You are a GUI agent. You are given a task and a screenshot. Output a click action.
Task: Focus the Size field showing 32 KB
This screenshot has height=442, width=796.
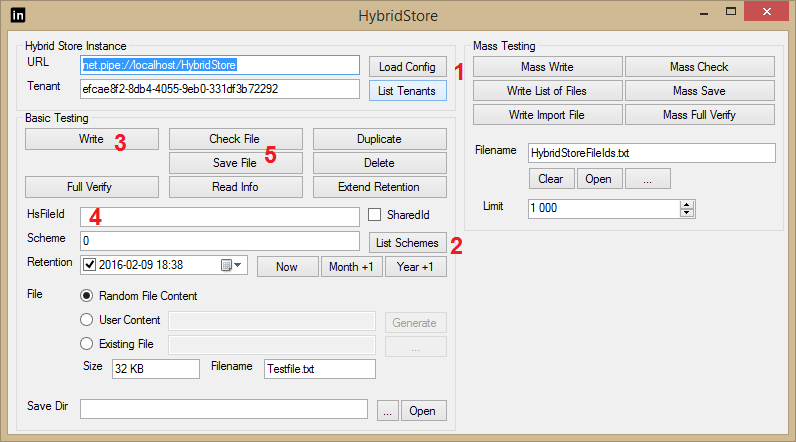click(x=156, y=369)
